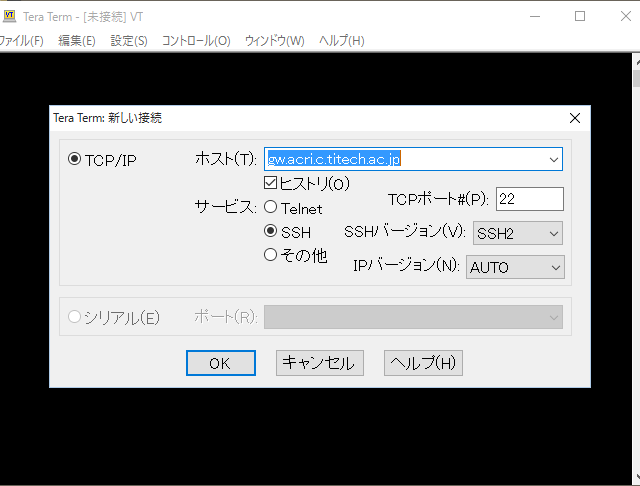Toggle the ヒストリ(O) checkbox
Viewport: 640px width, 486px height.
tap(270, 184)
